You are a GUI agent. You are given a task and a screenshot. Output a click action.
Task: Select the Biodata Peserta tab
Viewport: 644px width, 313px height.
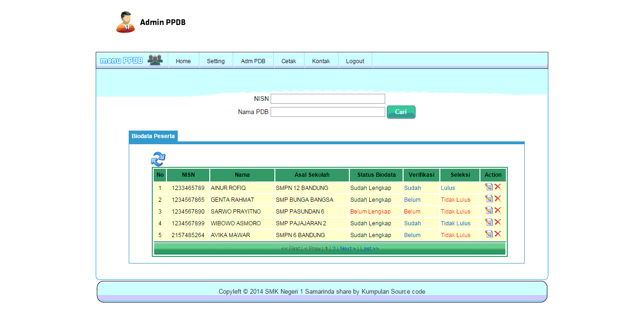pos(153,136)
